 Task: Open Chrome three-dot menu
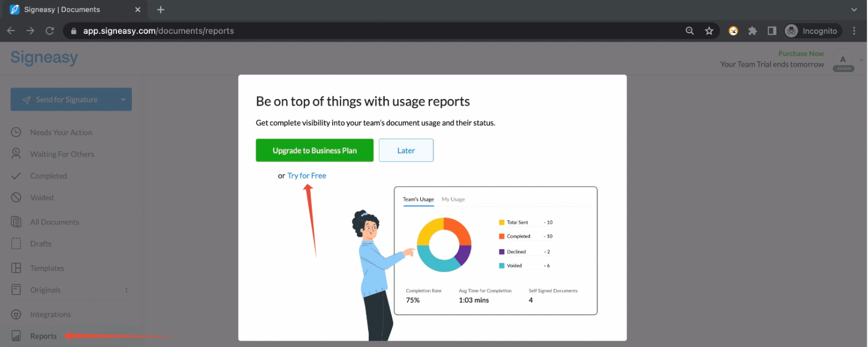[855, 31]
